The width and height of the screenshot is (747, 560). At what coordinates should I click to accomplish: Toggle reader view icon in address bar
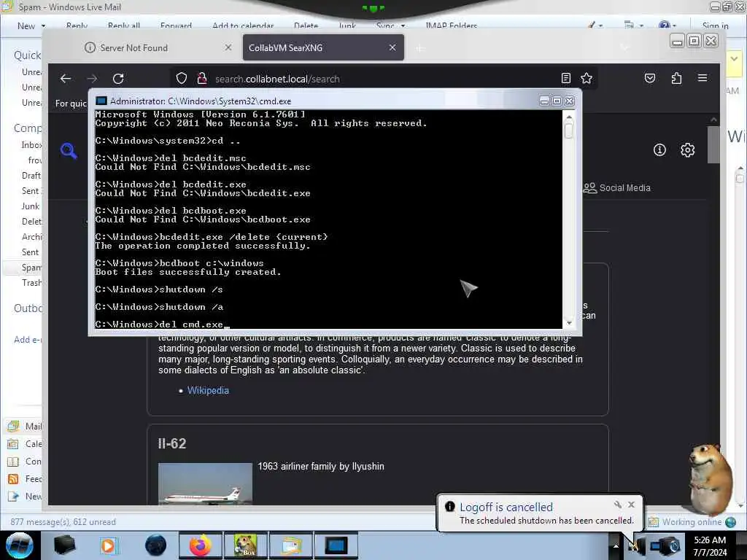[566, 78]
